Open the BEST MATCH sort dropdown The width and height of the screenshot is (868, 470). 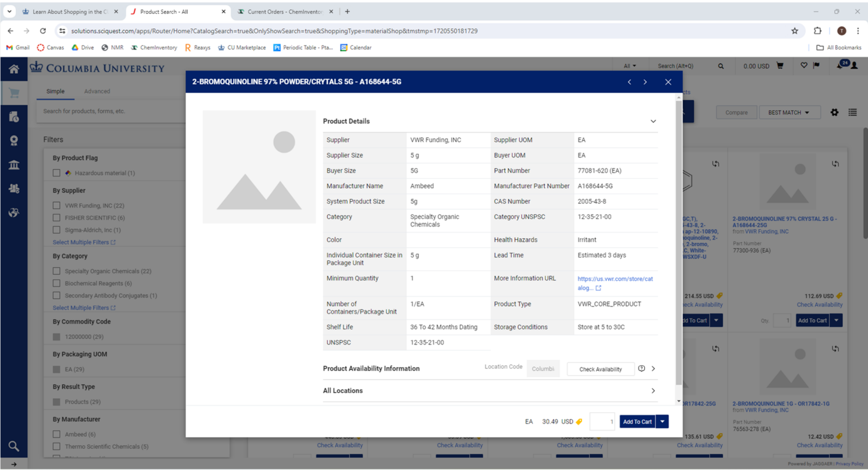(x=789, y=113)
